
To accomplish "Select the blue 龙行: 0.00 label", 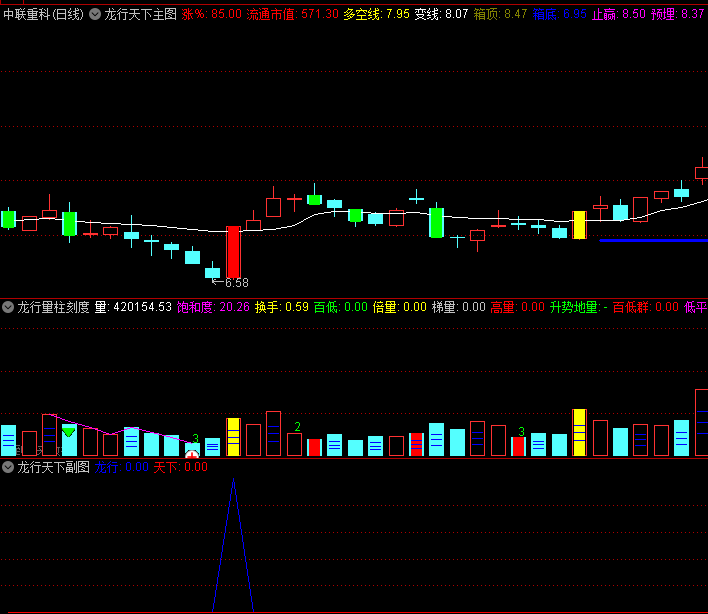I will (x=121, y=467).
